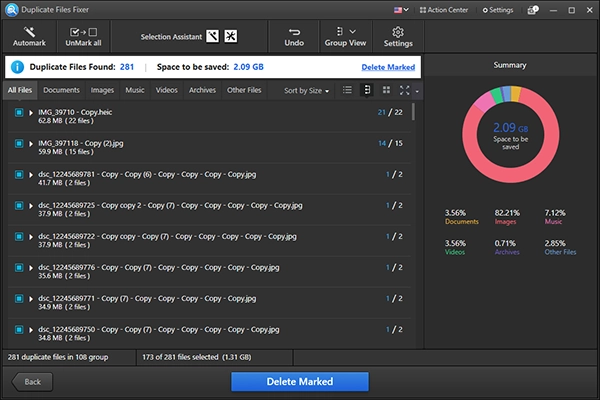Toggle checkbox for dsc_12245689722 group

click(x=19, y=236)
